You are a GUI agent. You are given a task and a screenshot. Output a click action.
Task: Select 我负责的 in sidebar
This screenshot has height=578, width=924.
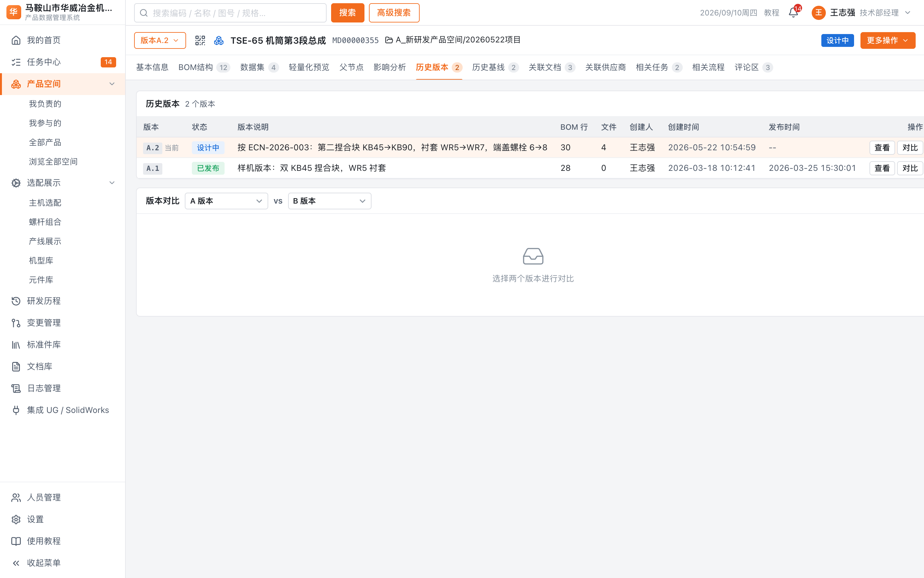(x=45, y=104)
